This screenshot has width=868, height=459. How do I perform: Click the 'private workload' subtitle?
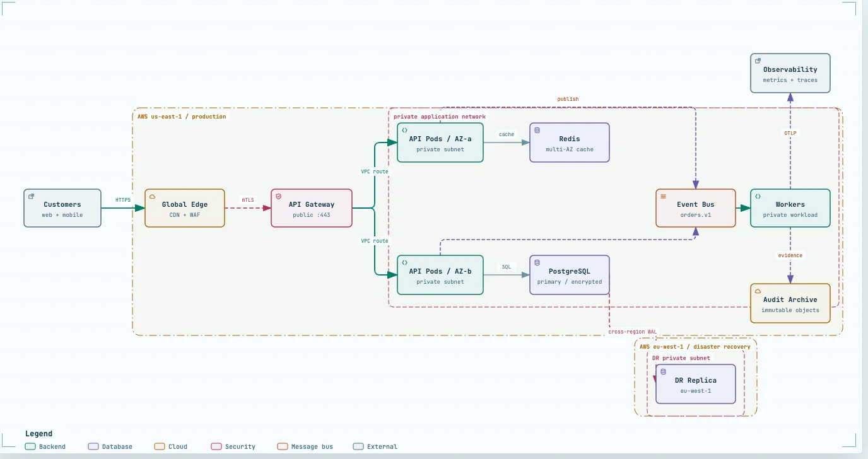790,215
